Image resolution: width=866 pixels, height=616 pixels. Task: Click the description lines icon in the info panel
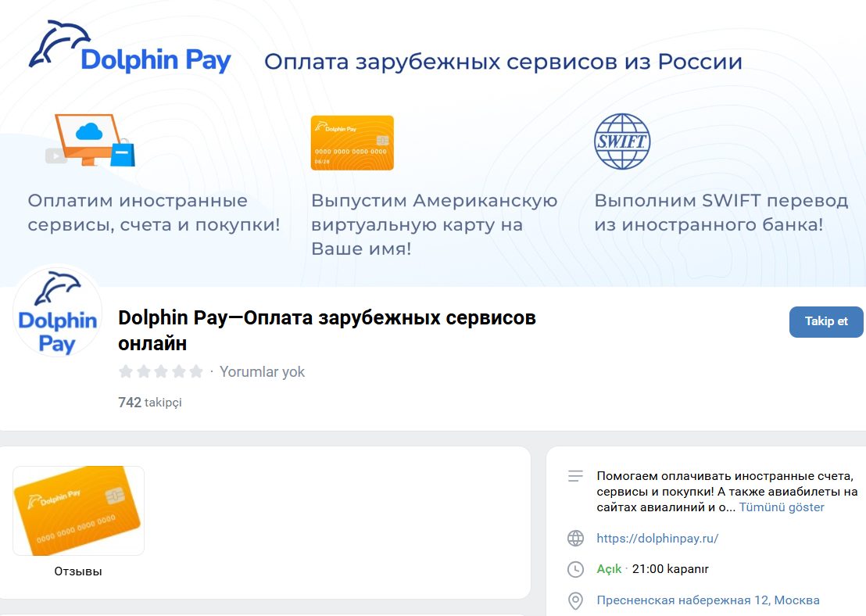[x=575, y=476]
